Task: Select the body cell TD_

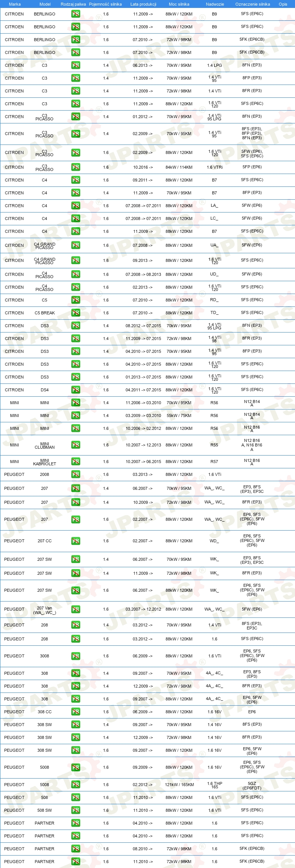Action: (214, 313)
